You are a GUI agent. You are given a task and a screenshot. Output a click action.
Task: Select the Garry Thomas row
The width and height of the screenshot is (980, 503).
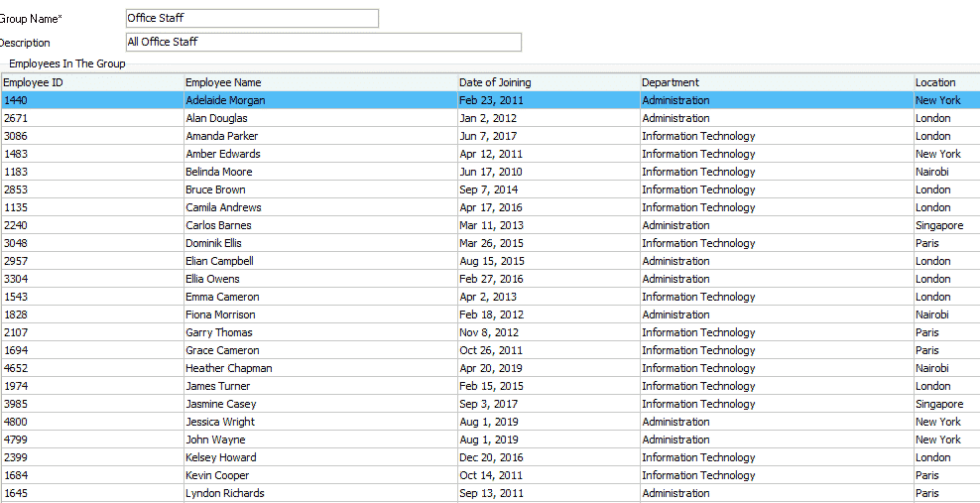pyautogui.click(x=491, y=332)
